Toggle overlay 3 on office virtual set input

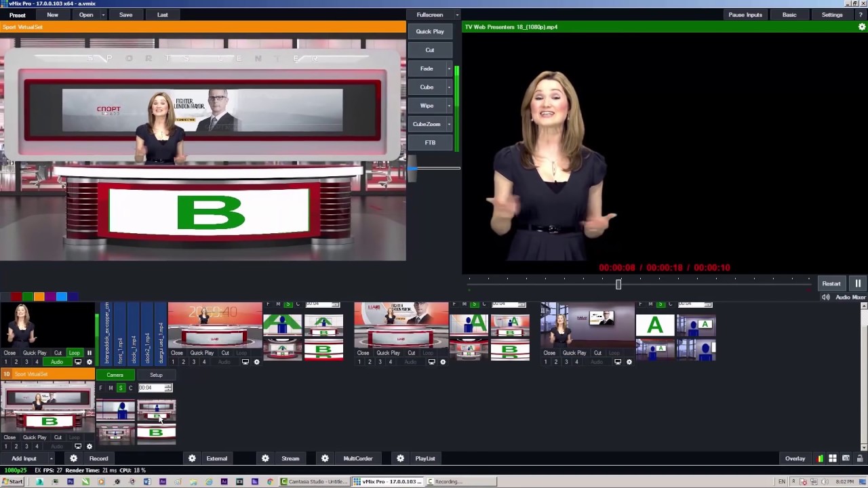(x=566, y=362)
